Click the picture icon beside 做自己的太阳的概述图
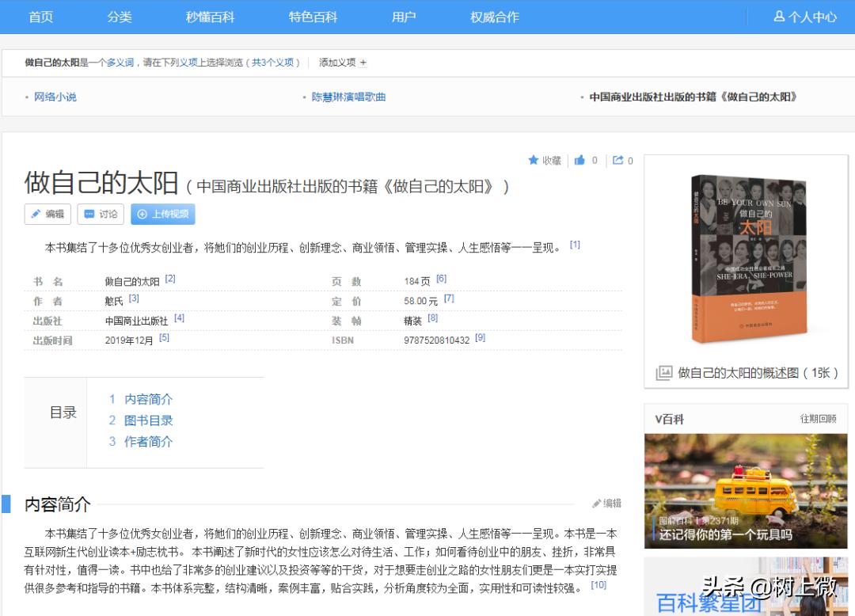The image size is (855, 616). [663, 373]
